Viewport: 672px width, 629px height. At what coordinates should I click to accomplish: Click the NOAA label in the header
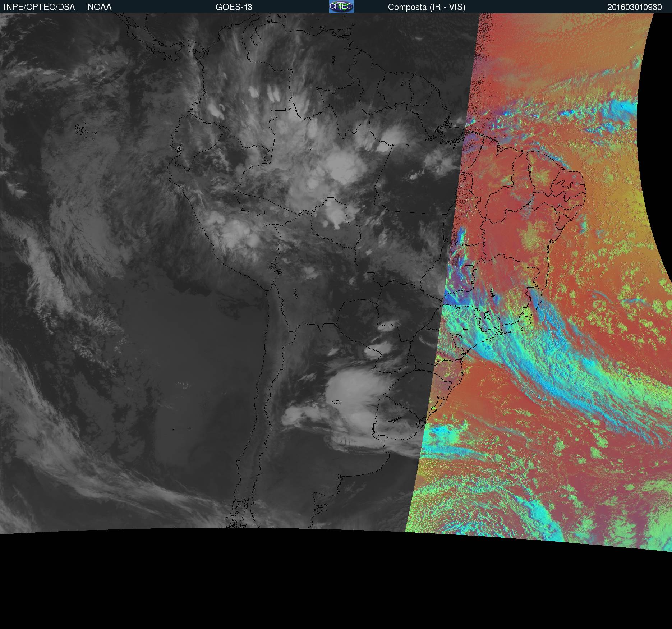tap(100, 7)
